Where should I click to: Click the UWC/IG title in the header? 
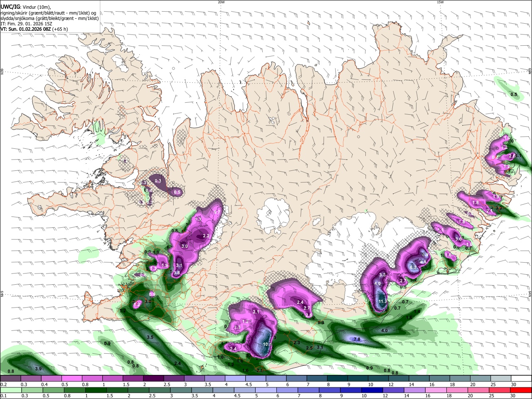[x=10, y=6]
